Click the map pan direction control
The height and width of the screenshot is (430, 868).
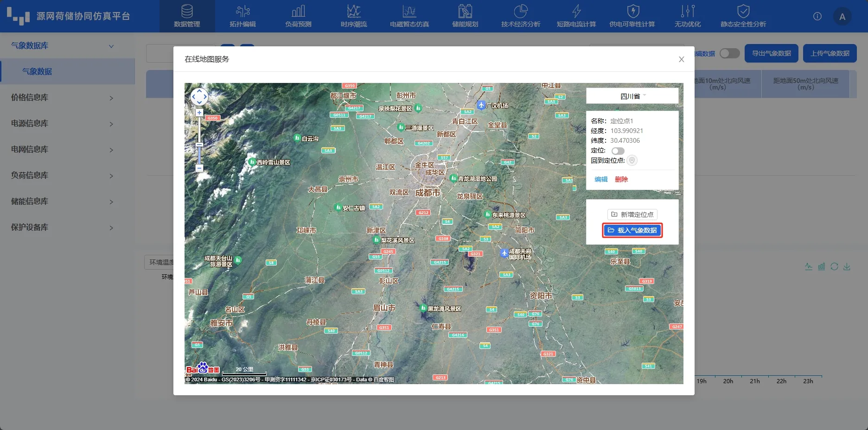point(199,97)
